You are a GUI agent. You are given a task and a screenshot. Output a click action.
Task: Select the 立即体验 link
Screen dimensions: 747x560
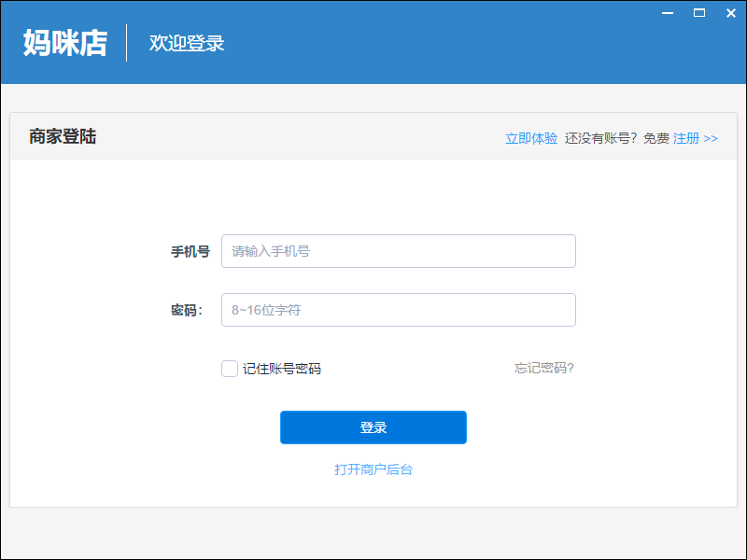[x=531, y=138]
